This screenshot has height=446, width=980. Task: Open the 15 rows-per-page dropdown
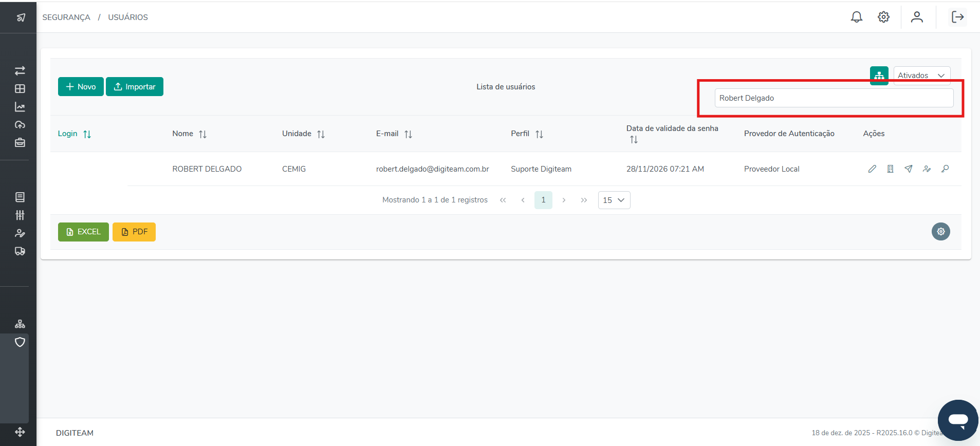click(x=614, y=200)
